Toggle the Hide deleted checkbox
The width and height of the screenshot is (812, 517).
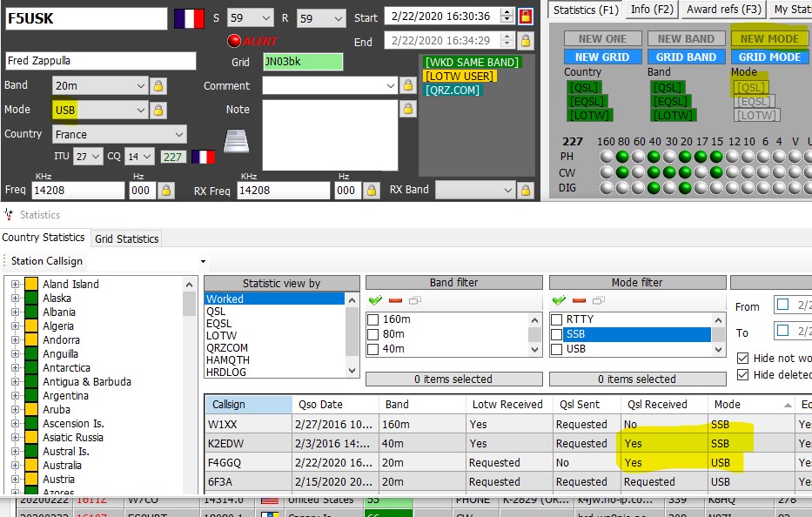click(x=742, y=374)
